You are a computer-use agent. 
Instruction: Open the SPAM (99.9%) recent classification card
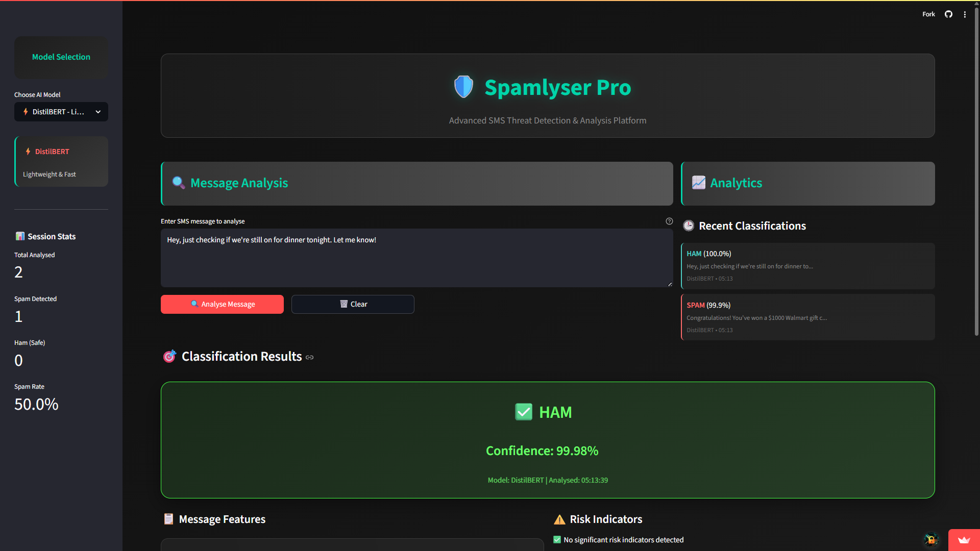tap(808, 317)
